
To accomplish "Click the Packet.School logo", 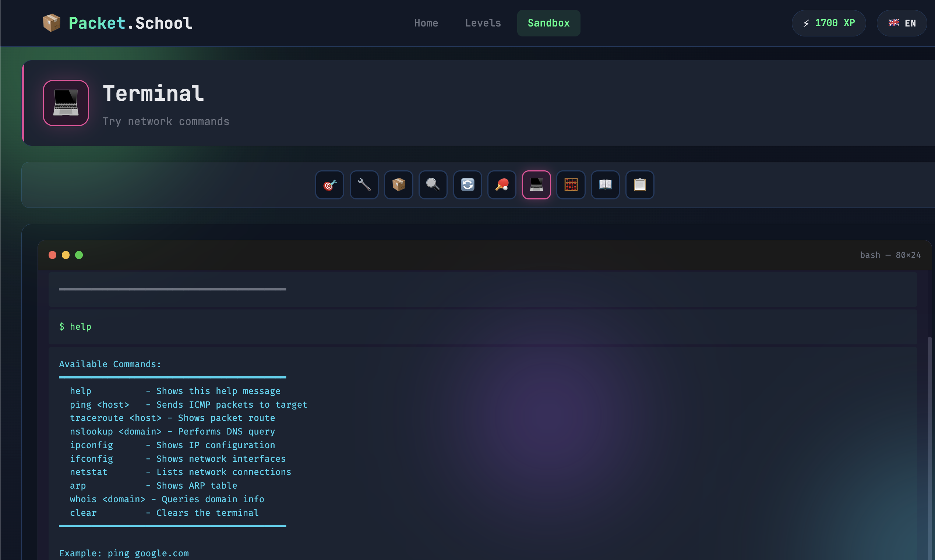I will (117, 23).
